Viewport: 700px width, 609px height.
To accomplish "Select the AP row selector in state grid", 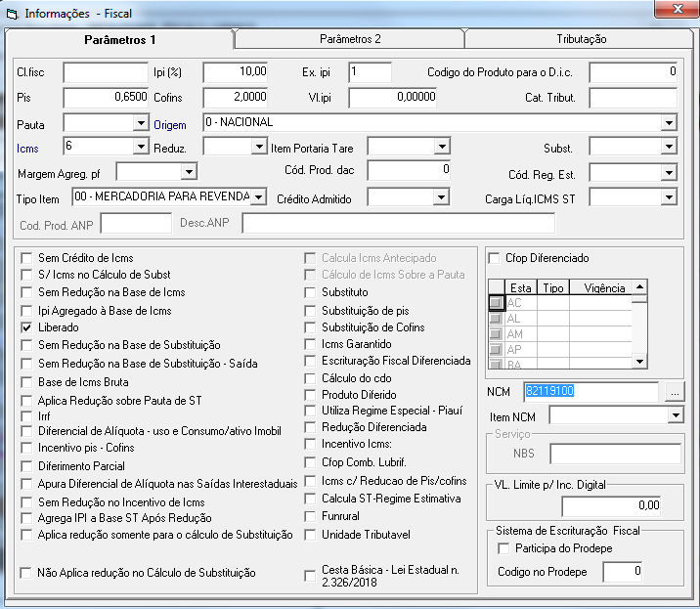I will tap(496, 350).
